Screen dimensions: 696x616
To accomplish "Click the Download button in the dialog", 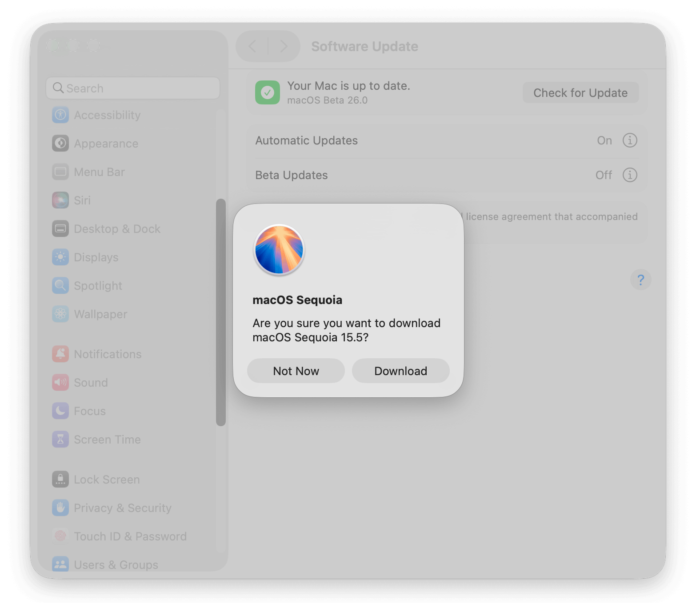I will 400,371.
